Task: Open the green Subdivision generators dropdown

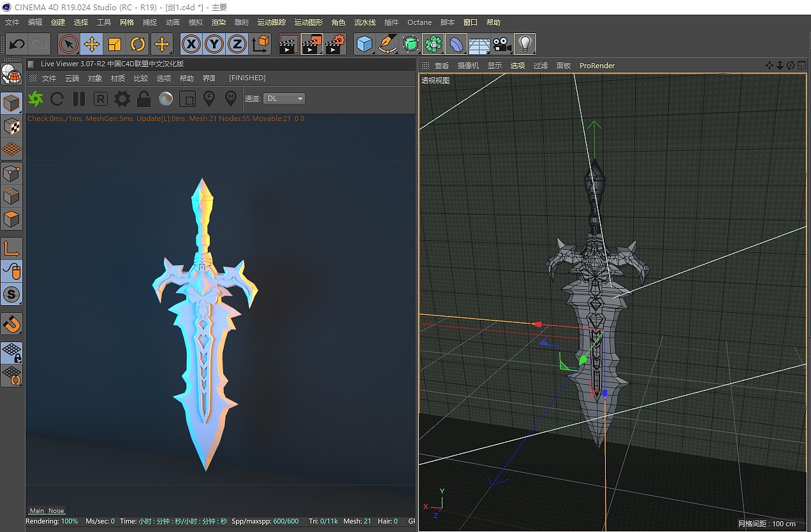Action: tap(411, 44)
